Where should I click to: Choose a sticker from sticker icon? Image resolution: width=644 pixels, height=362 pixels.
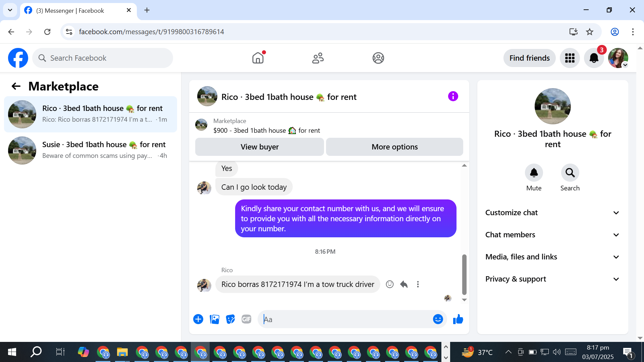click(x=230, y=319)
